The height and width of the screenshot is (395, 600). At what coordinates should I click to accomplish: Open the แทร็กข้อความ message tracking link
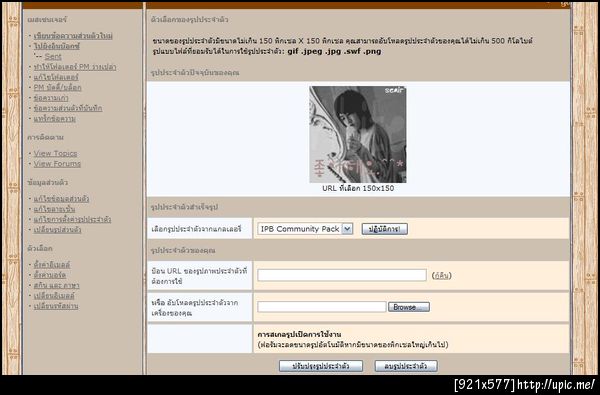[54, 119]
